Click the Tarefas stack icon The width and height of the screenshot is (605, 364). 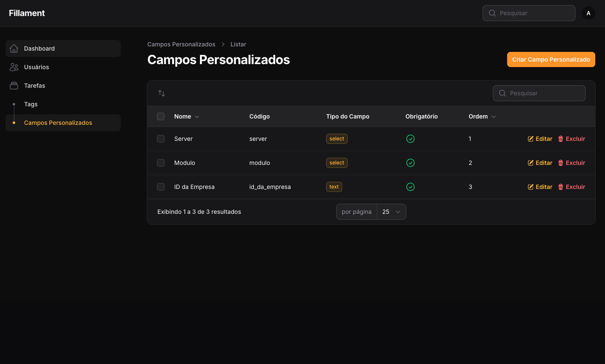click(x=14, y=86)
